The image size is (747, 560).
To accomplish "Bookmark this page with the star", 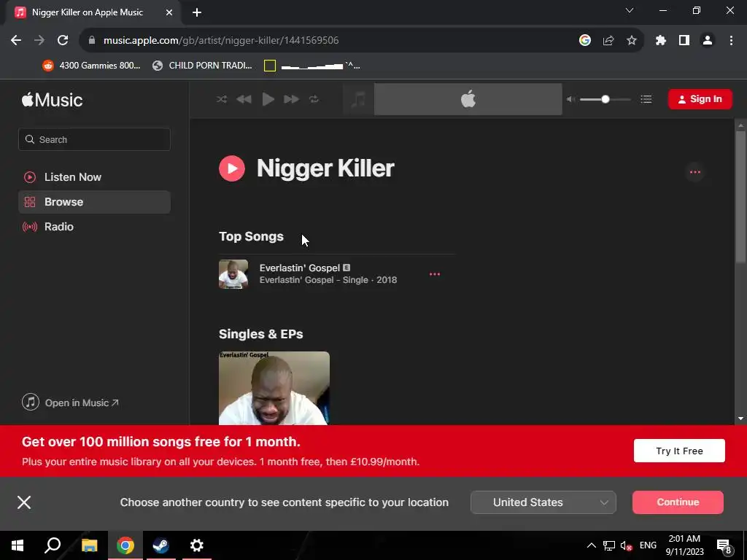I will [x=632, y=41].
